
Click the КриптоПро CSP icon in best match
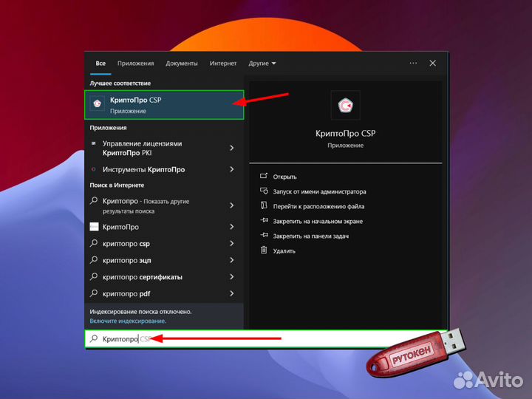pos(97,103)
